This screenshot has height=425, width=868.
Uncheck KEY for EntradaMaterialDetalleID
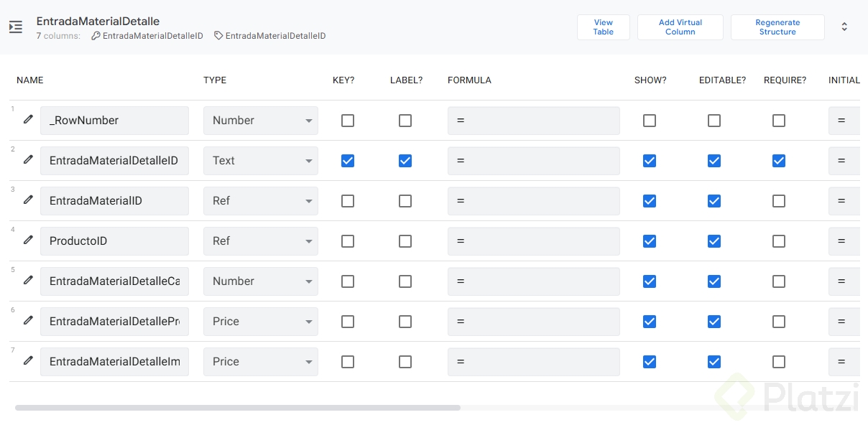348,161
